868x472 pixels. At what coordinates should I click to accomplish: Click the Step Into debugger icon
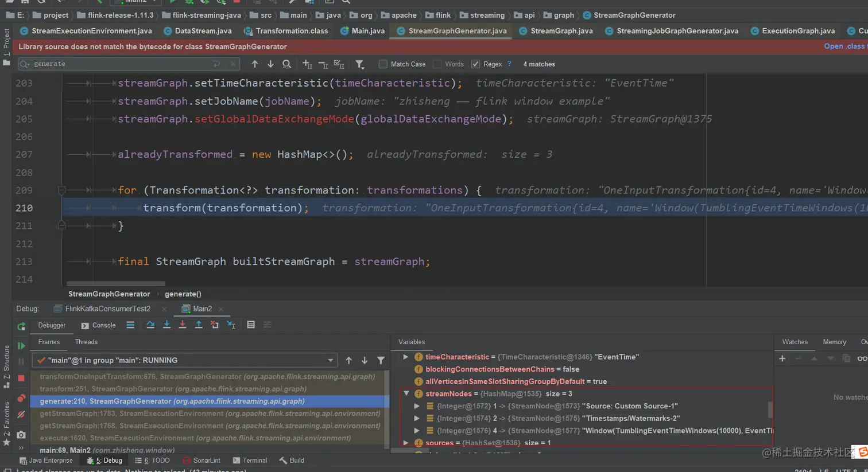pyautogui.click(x=166, y=325)
